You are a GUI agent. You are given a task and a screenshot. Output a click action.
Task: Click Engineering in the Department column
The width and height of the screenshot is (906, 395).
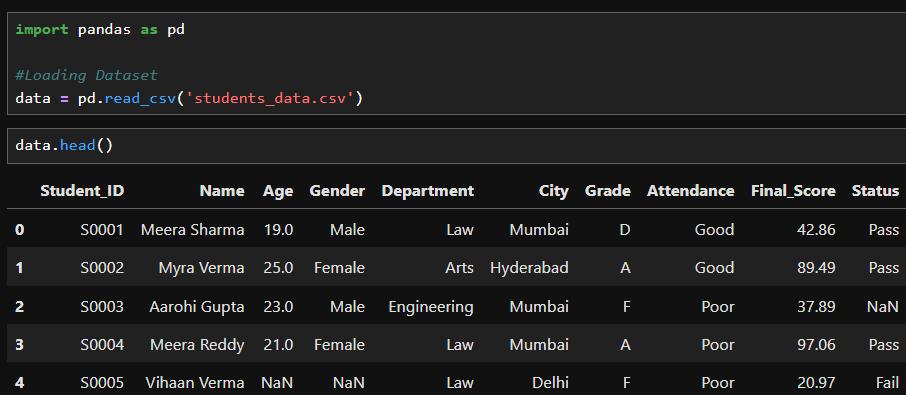tap(431, 307)
